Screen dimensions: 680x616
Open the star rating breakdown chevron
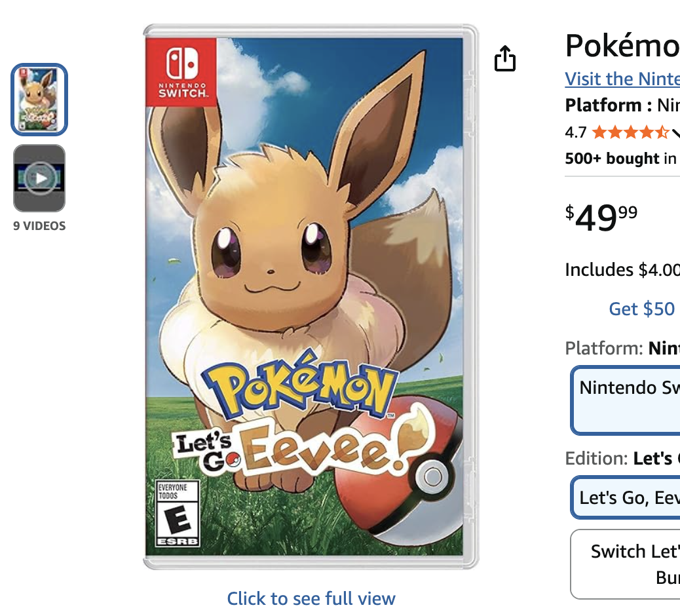tap(675, 132)
